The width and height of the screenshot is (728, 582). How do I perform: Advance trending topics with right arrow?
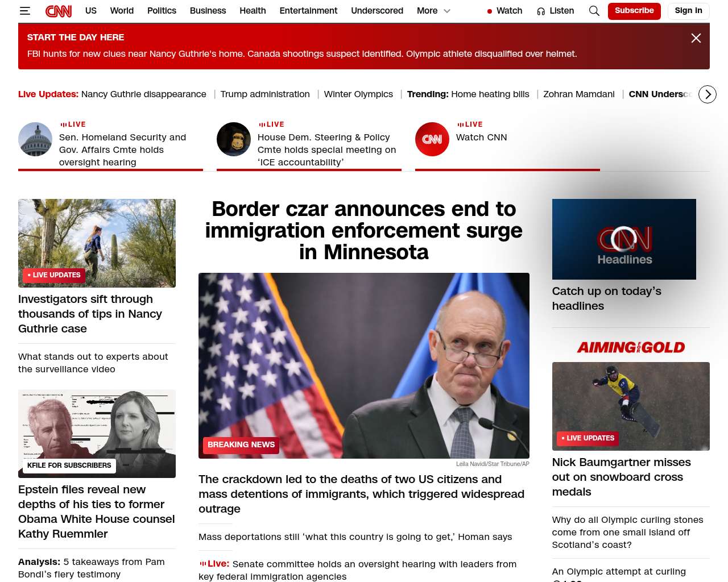pos(708,94)
